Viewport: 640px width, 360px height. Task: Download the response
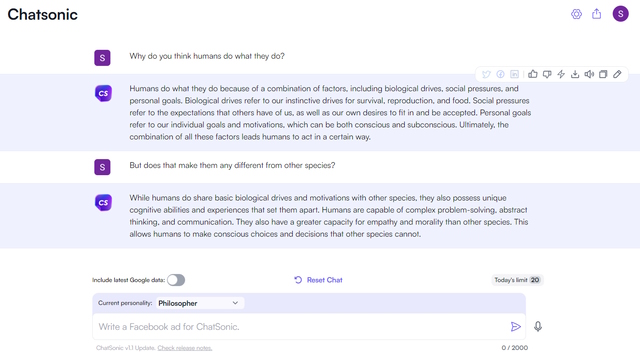point(575,74)
